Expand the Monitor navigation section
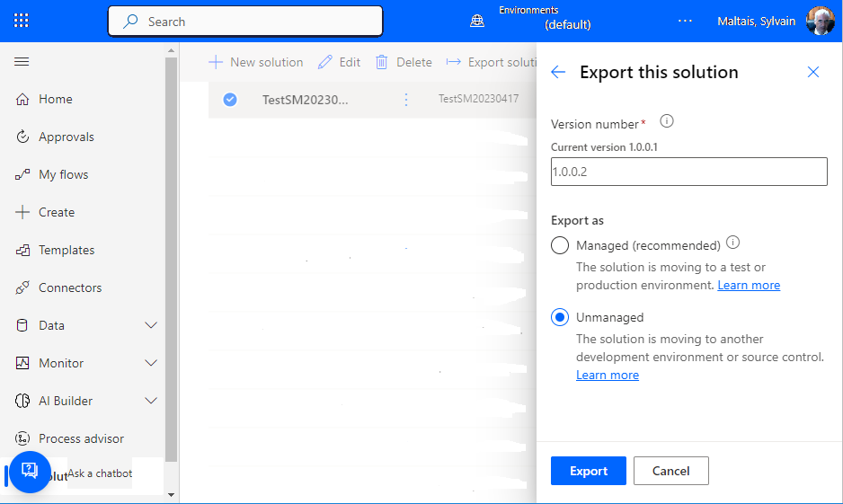The height and width of the screenshot is (504, 843). click(151, 363)
